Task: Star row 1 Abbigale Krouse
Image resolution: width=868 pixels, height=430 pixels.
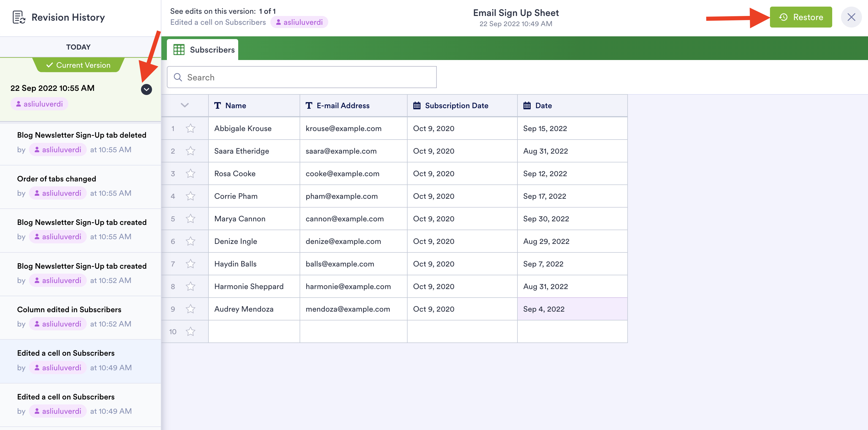Action: coord(190,128)
